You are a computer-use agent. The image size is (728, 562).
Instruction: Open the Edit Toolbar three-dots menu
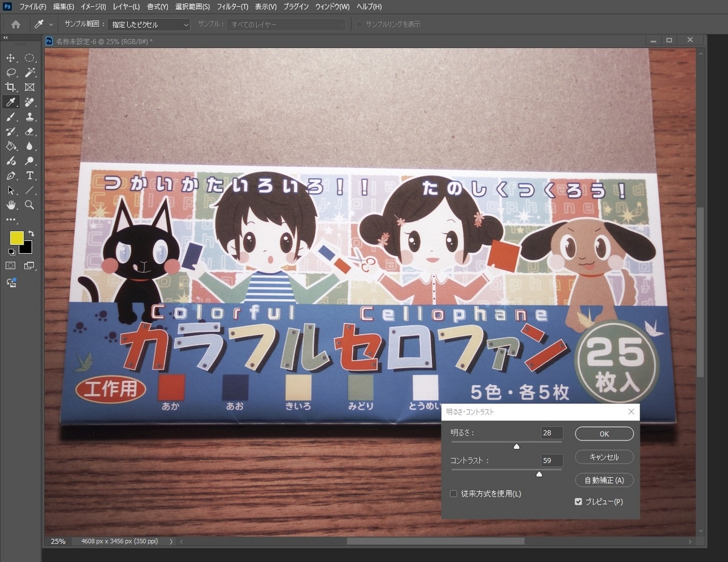click(x=10, y=219)
